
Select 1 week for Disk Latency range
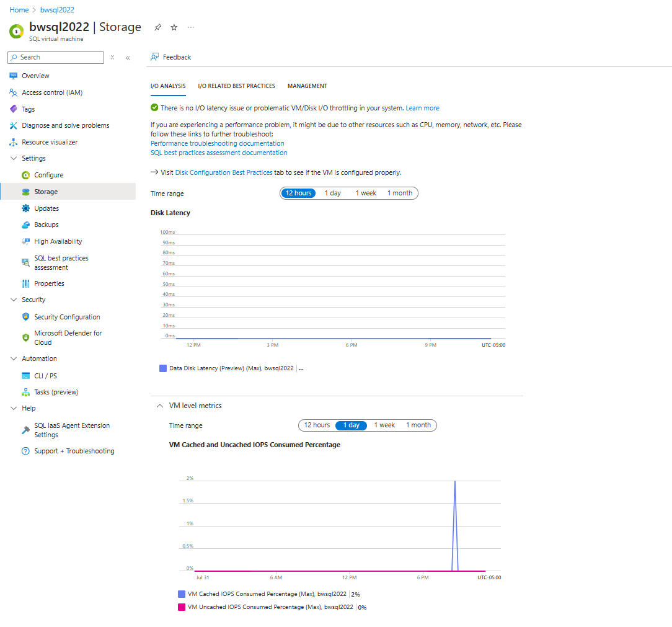tap(366, 193)
